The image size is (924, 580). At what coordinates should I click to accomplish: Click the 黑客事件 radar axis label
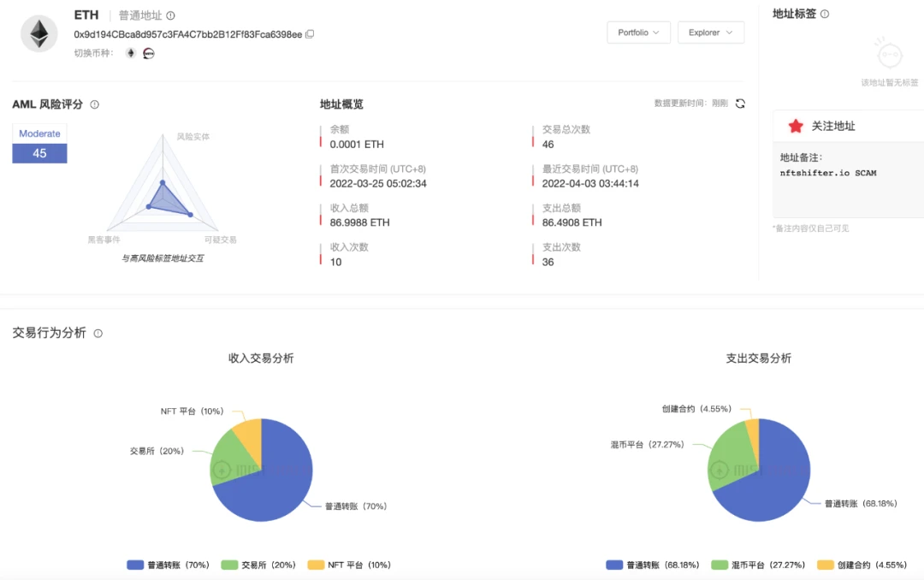(104, 240)
